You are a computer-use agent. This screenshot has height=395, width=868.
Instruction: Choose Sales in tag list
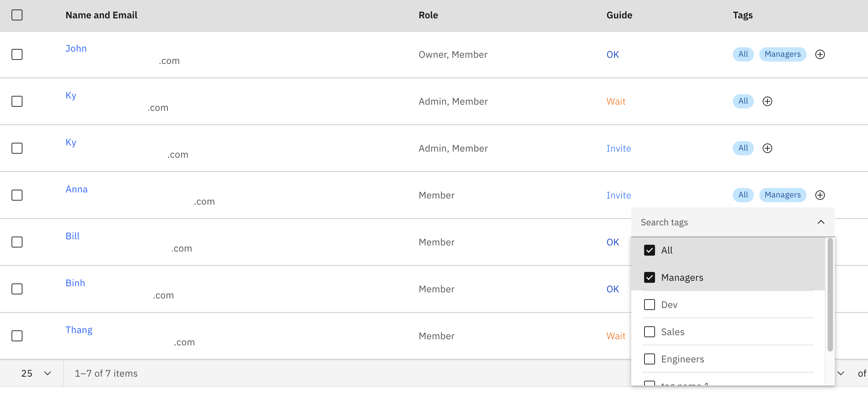649,332
